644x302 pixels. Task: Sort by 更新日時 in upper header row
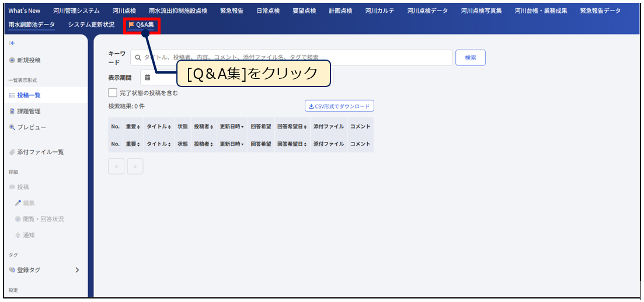[232, 127]
